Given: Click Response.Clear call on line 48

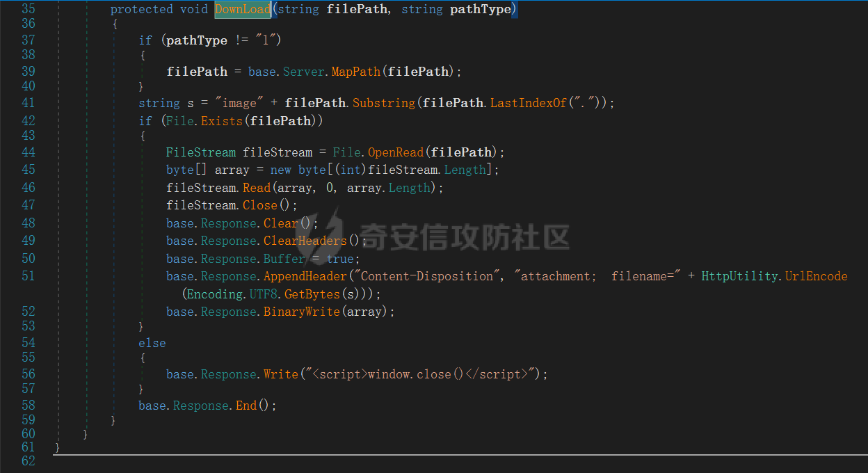Looking at the screenshot, I should pos(281,223).
